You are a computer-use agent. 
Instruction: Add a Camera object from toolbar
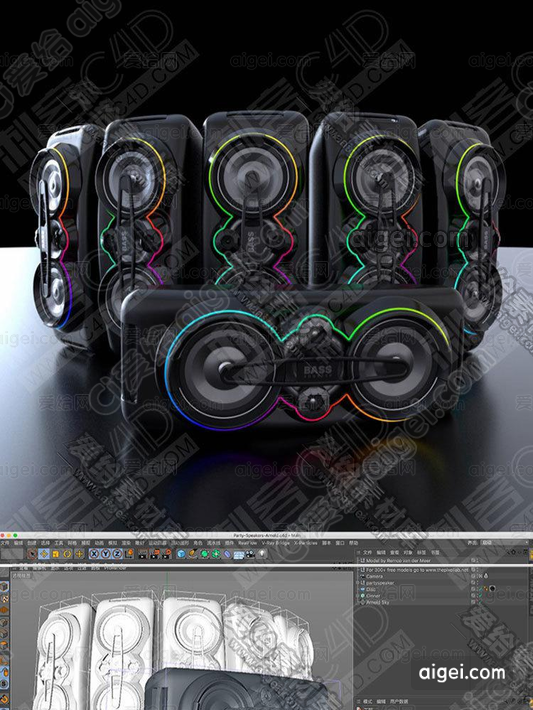[x=250, y=554]
